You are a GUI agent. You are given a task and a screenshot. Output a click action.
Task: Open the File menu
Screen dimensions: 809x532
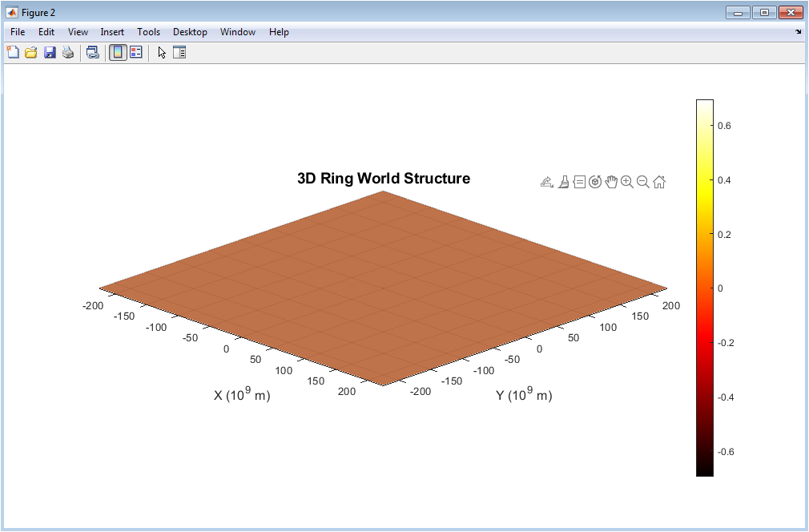click(x=18, y=32)
